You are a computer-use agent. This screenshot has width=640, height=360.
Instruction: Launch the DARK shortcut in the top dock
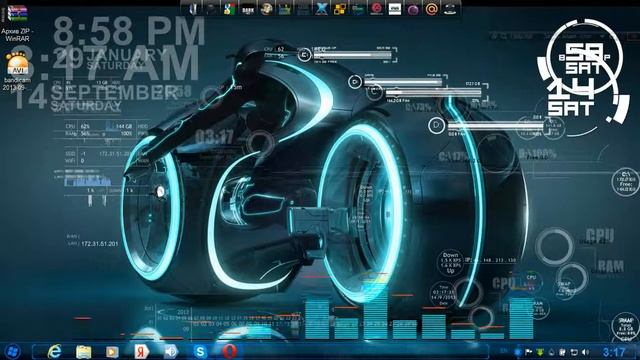pyautogui.click(x=248, y=9)
